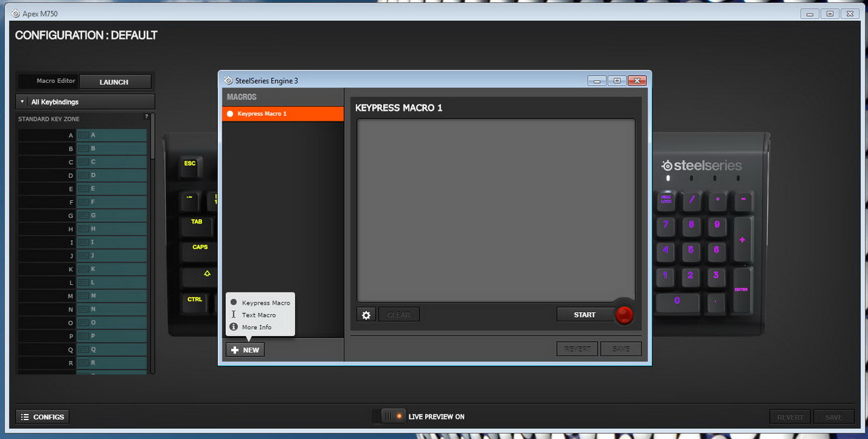The image size is (868, 439).
Task: Select the F key binding row
Action: 82,202
